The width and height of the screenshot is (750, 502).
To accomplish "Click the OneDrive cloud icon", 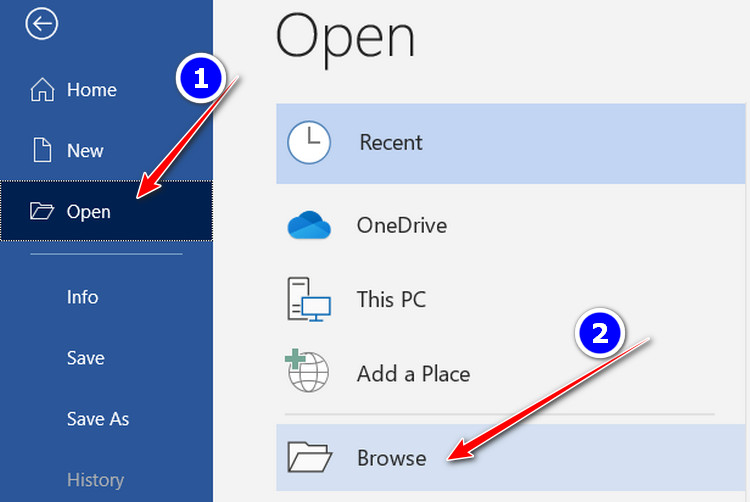I will (x=309, y=226).
